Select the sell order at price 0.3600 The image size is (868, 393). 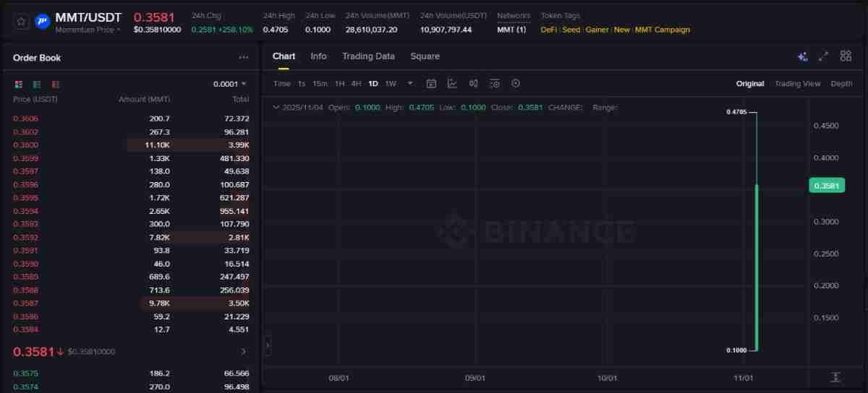click(x=131, y=145)
